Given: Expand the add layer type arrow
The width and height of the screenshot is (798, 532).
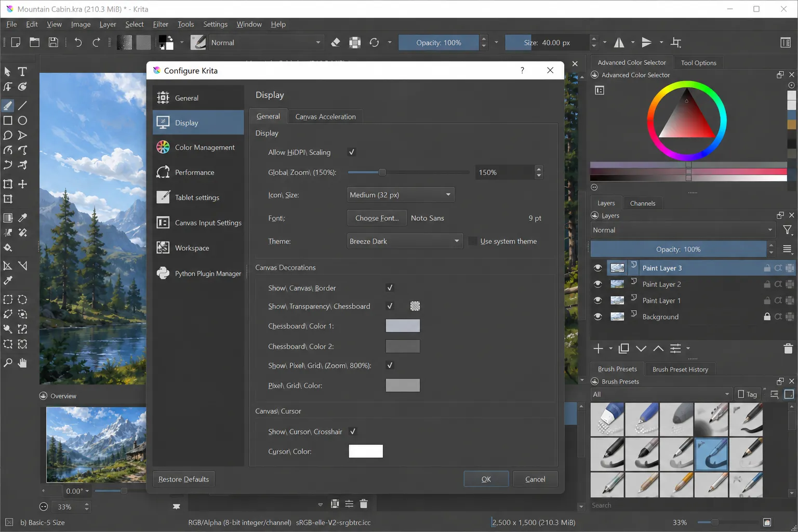Looking at the screenshot, I should tap(610, 349).
